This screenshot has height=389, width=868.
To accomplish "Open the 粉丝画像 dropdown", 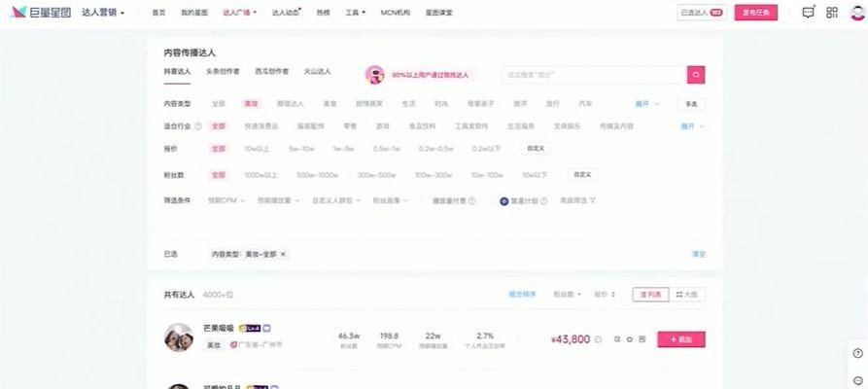I will click(x=391, y=200).
